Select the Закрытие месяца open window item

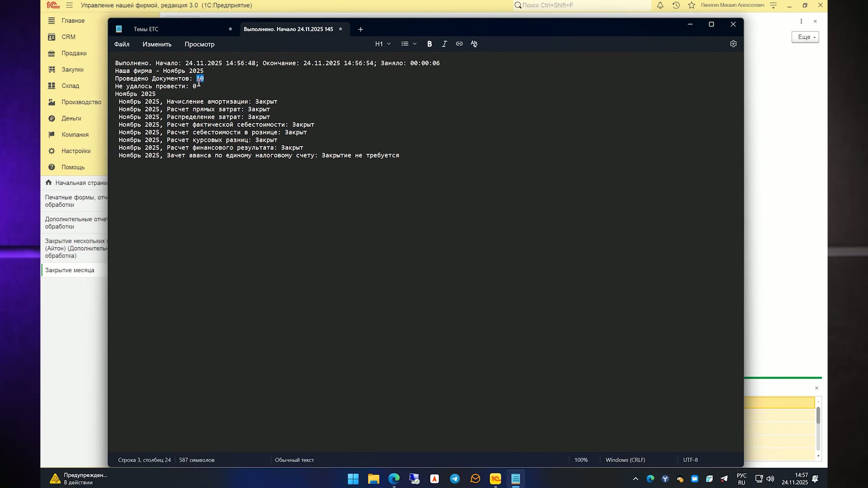(x=75, y=270)
